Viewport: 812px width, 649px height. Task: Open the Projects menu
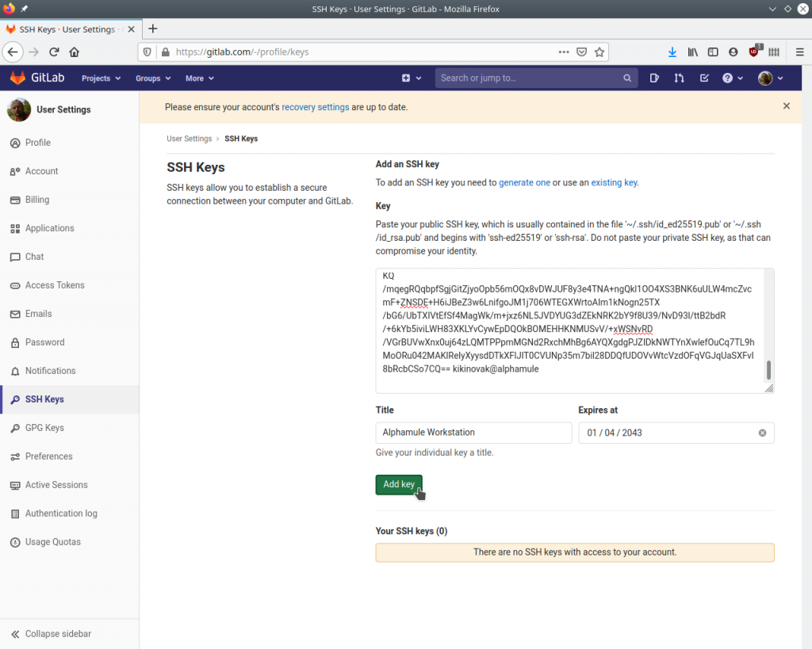pos(101,78)
